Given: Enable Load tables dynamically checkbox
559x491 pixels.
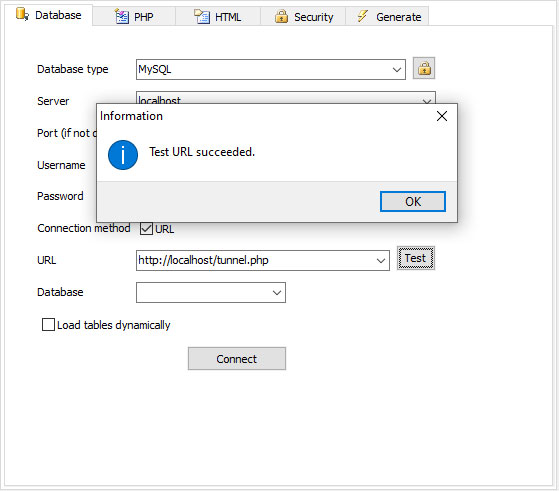Looking at the screenshot, I should pyautogui.click(x=48, y=325).
